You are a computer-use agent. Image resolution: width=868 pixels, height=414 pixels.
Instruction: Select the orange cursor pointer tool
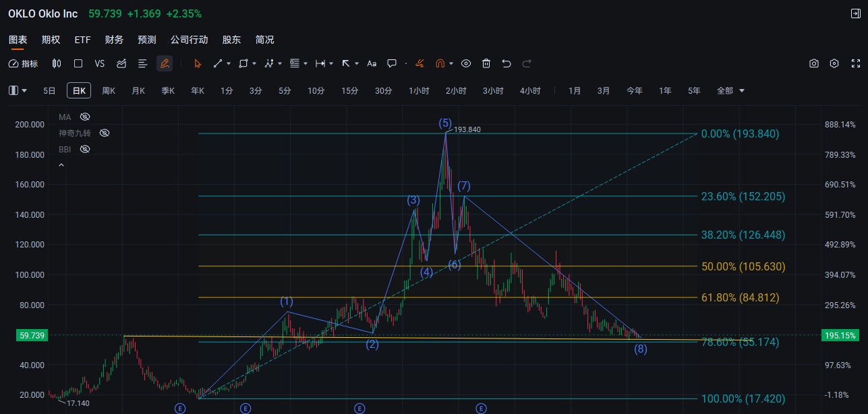point(198,63)
